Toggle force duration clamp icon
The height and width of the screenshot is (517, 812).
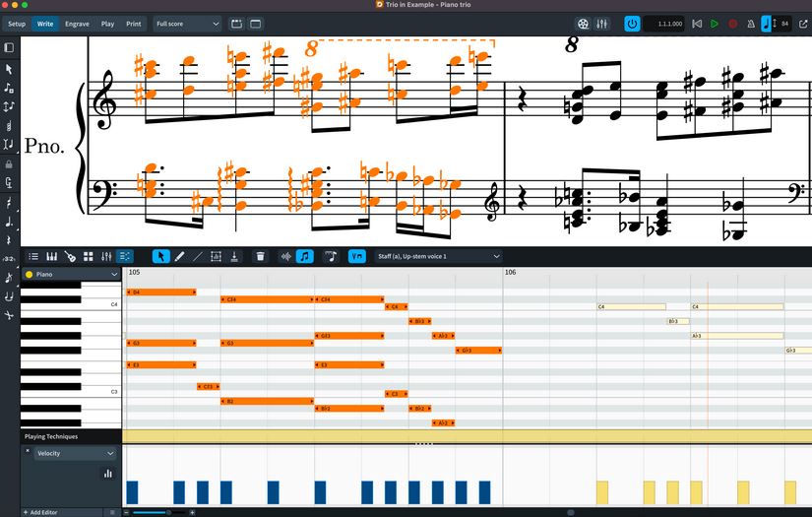click(x=9, y=183)
